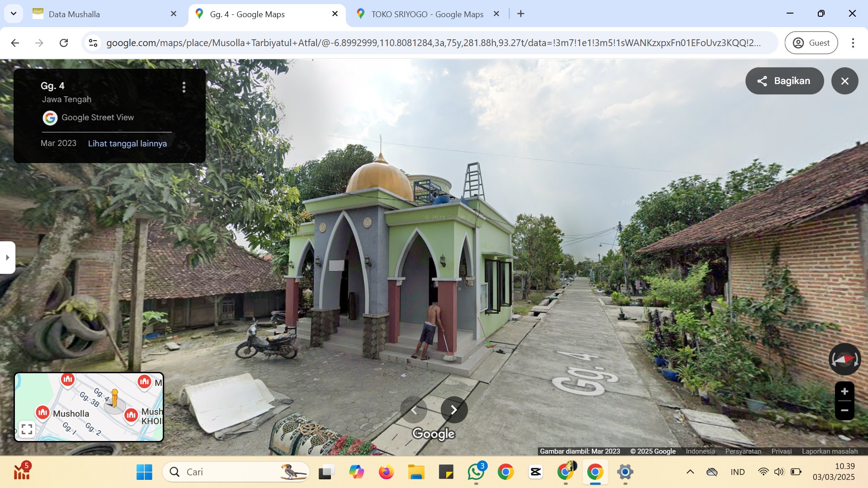Click Lihat tanggal lainnya link
The width and height of the screenshot is (868, 488).
pos(127,143)
